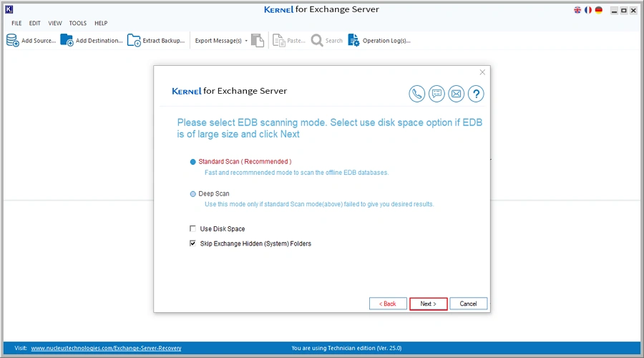This screenshot has height=358, width=644.
Task: Uncheck Skip Exchange Hidden (System) Folders
Action: [x=192, y=243]
